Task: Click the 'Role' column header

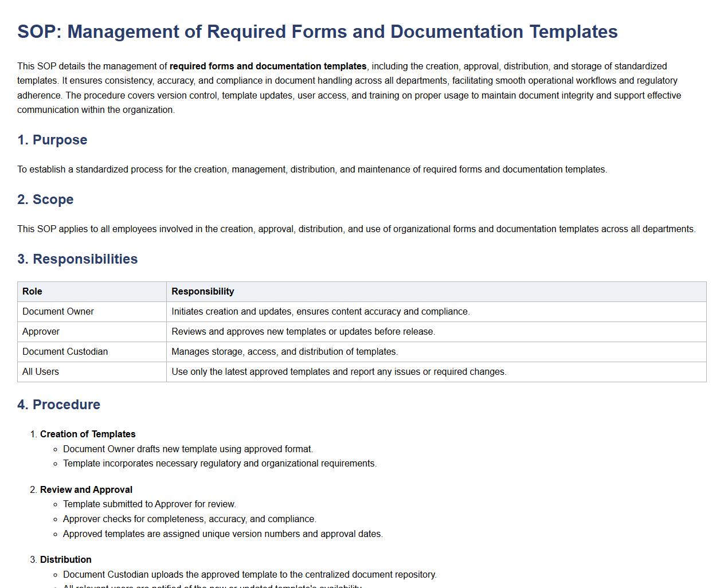Action: (x=32, y=292)
